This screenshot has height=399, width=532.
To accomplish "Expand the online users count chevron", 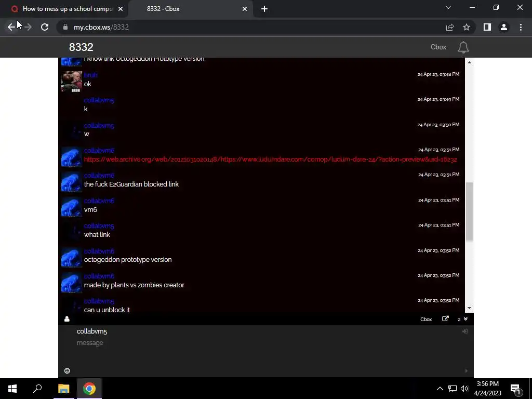I will 465,319.
